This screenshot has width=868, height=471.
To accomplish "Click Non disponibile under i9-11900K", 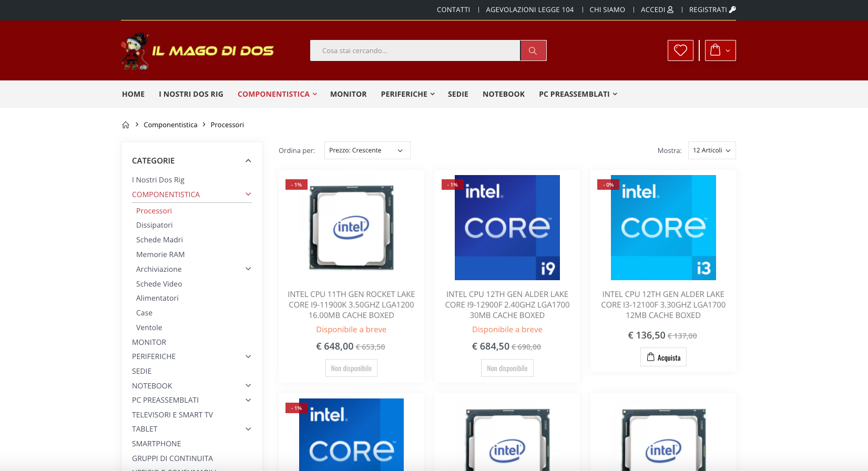I will tap(351, 368).
